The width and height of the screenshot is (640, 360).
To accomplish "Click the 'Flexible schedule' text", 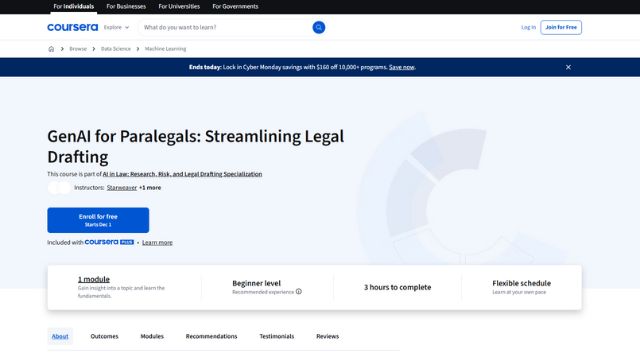I will tap(522, 283).
